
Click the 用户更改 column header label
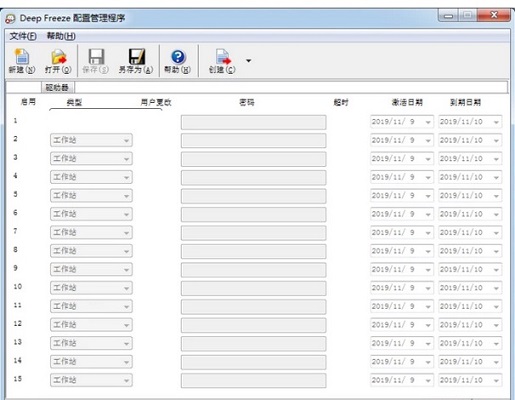pyautogui.click(x=156, y=102)
